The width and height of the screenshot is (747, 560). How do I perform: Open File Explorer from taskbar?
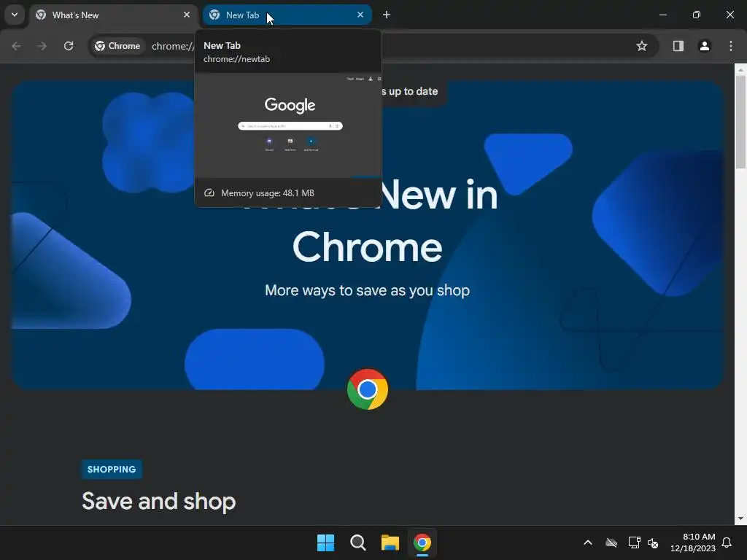coord(390,542)
